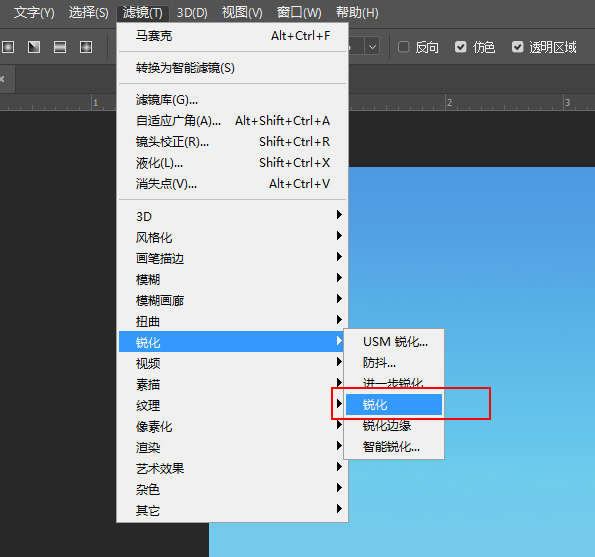The image size is (595, 557).
Task: Expand the 模糊 submenu
Action: (233, 280)
